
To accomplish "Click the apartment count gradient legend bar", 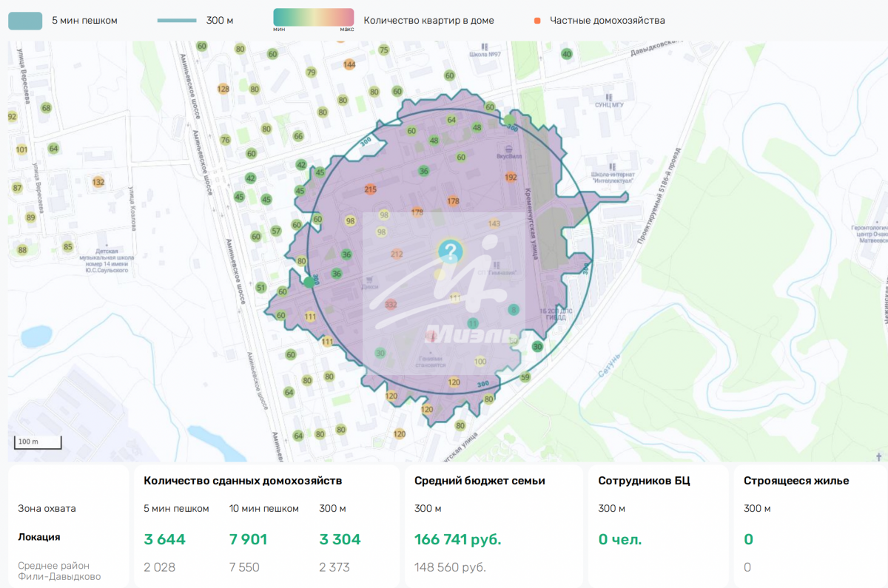I will (x=313, y=18).
